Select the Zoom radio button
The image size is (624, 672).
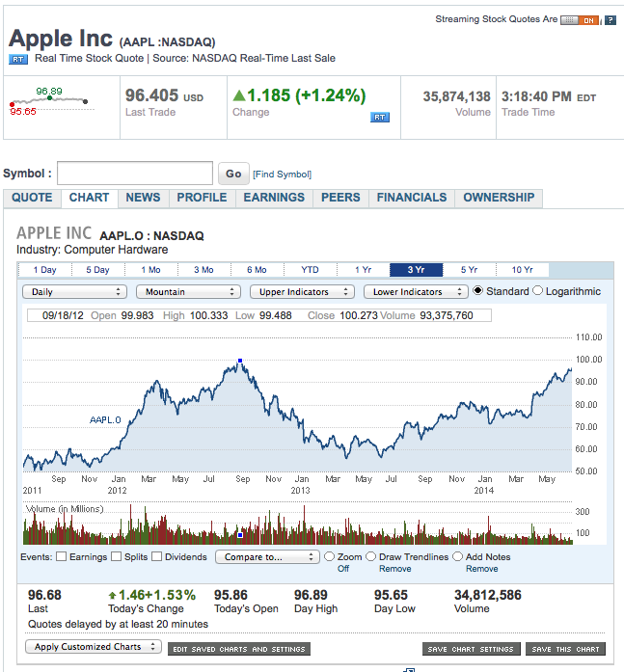click(x=329, y=556)
